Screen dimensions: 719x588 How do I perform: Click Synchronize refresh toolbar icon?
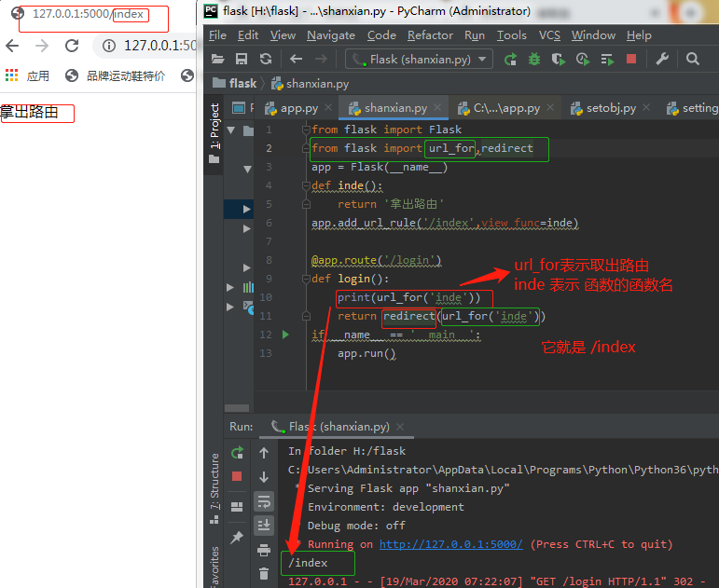pyautogui.click(x=266, y=59)
